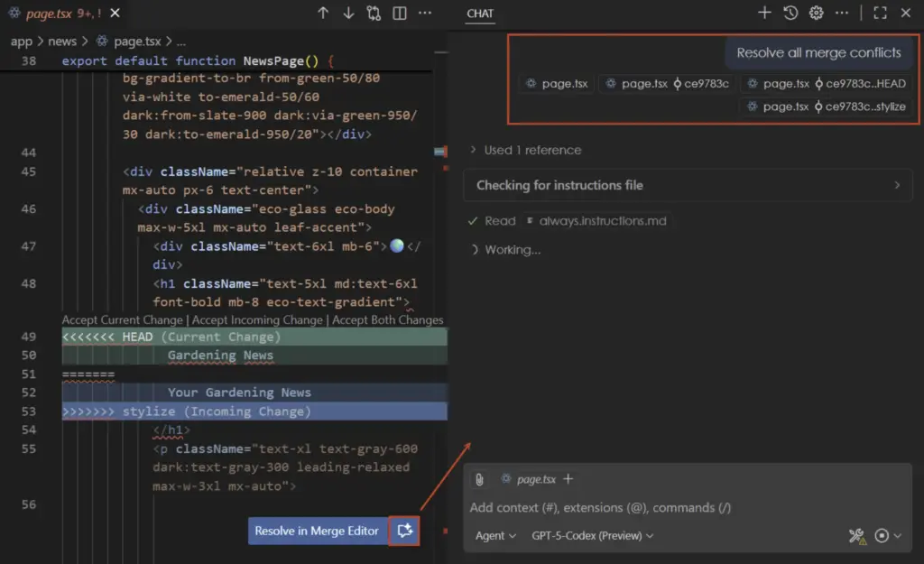Click 'Accept Incoming Change' link

(257, 319)
